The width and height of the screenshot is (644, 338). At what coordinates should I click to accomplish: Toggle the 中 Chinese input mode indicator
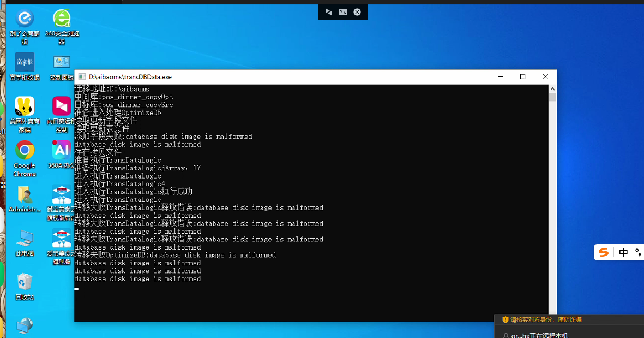[623, 252]
